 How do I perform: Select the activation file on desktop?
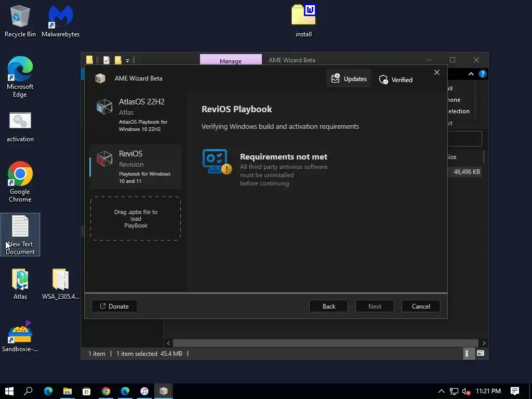click(x=20, y=127)
